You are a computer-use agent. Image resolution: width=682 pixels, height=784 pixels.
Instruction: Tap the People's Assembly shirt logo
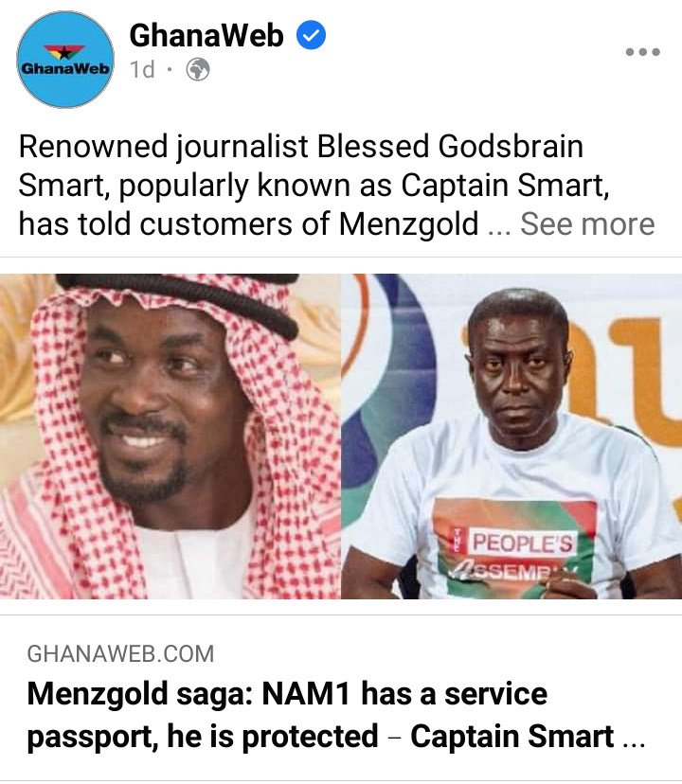coord(515,547)
